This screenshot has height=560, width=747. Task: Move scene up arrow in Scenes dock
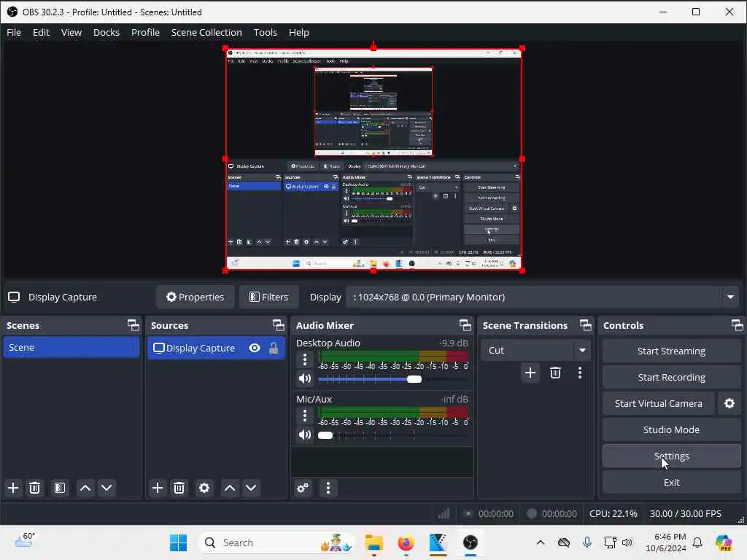coord(85,488)
